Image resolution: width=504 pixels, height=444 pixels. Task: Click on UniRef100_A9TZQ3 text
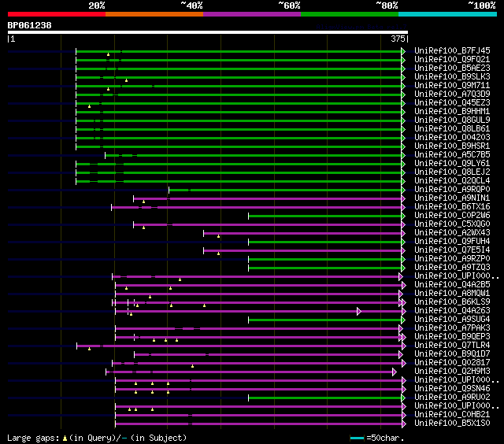tap(452, 268)
